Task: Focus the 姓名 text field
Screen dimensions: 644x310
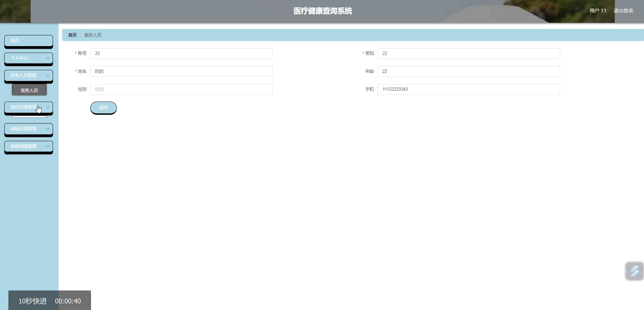Action: (x=181, y=71)
